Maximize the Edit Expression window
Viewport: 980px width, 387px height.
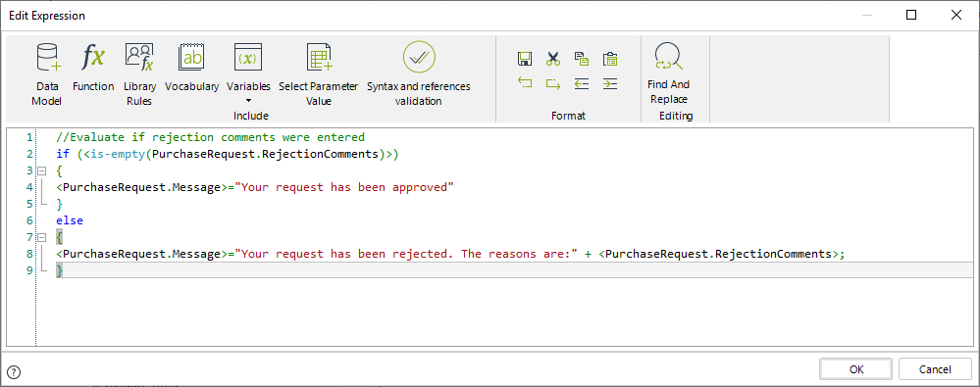pyautogui.click(x=911, y=15)
